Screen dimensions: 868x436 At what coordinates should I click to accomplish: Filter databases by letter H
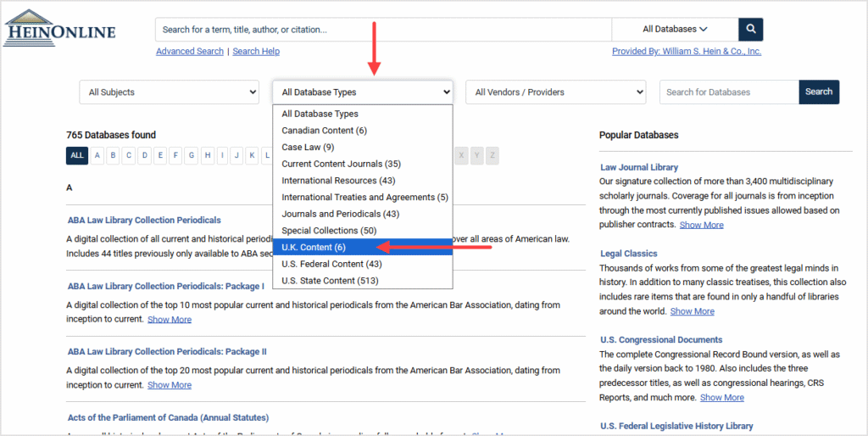coord(208,156)
